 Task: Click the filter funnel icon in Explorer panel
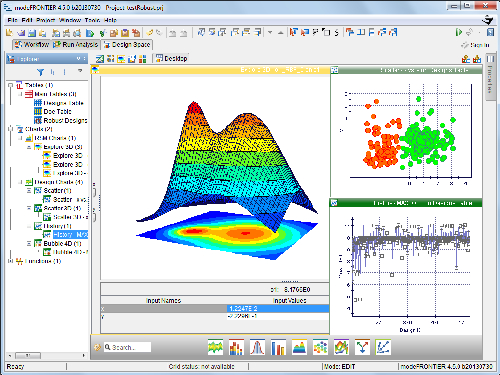40,72
